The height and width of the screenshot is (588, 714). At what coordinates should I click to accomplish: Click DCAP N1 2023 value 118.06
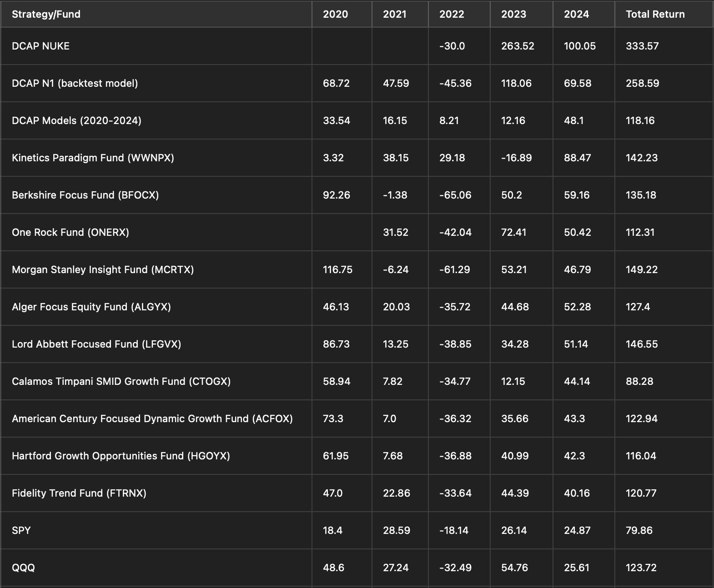pos(516,83)
